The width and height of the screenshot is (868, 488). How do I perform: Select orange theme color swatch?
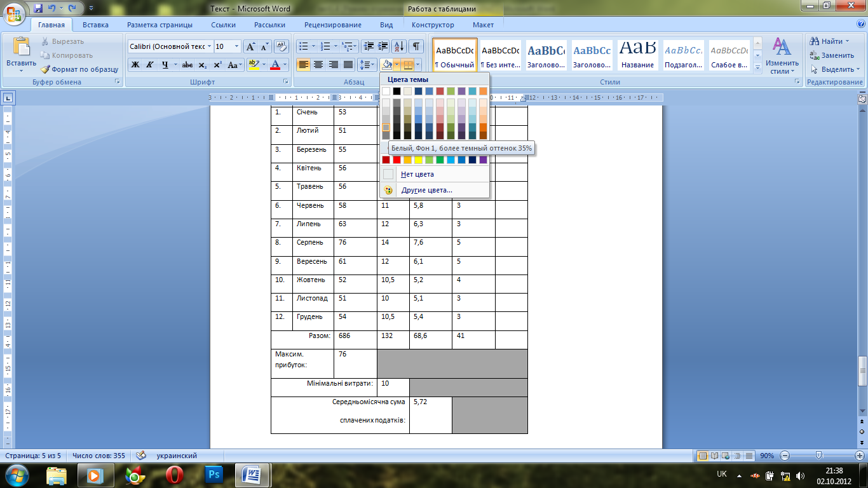point(483,91)
